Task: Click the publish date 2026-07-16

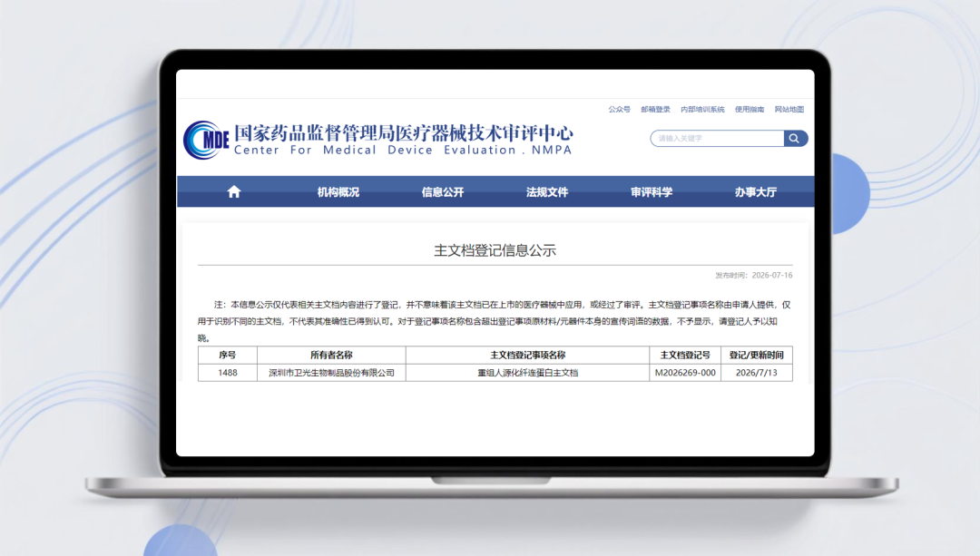Action: coord(772,275)
